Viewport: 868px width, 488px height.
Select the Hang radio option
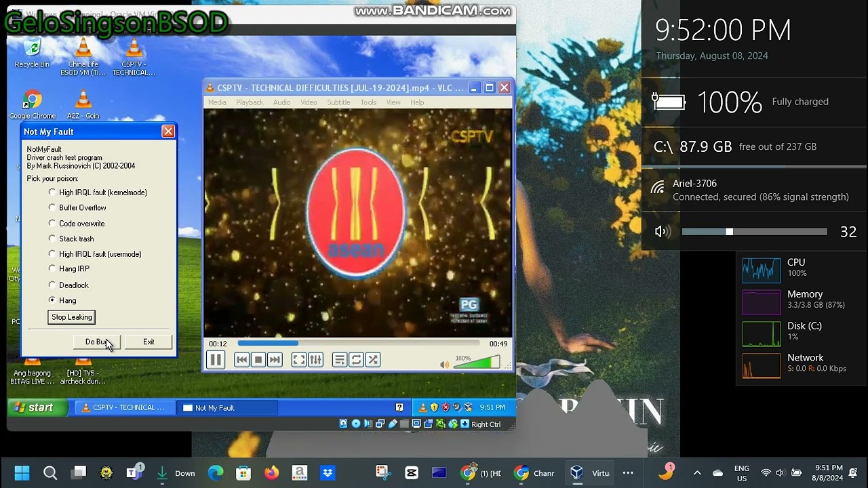[x=62, y=300]
